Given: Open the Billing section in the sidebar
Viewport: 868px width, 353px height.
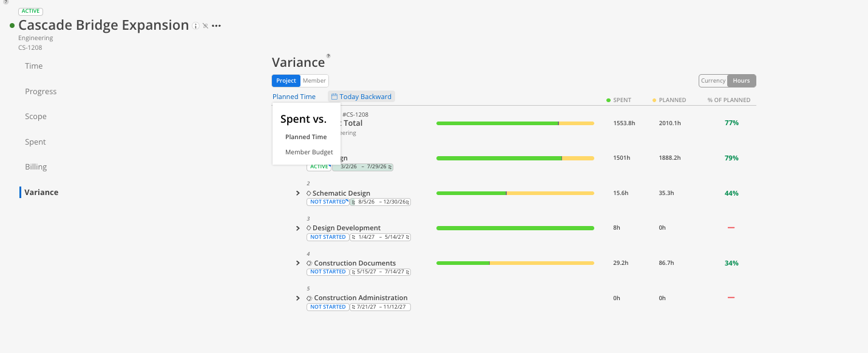Looking at the screenshot, I should tap(36, 167).
